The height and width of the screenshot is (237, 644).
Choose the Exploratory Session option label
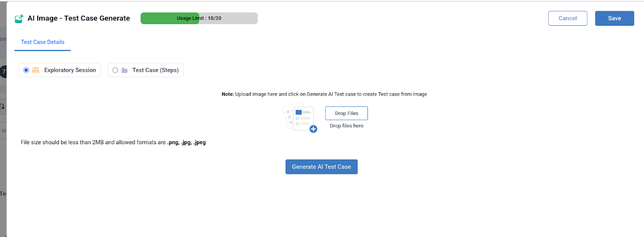pos(70,70)
